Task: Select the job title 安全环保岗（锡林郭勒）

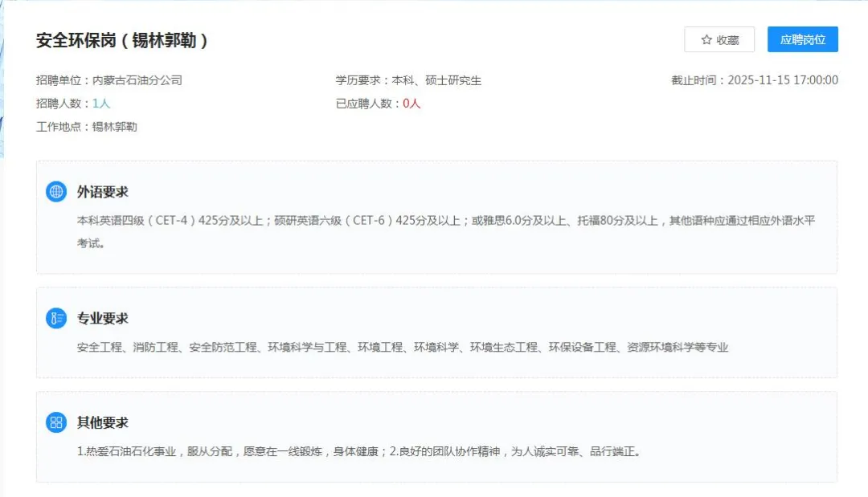Action: (x=122, y=40)
